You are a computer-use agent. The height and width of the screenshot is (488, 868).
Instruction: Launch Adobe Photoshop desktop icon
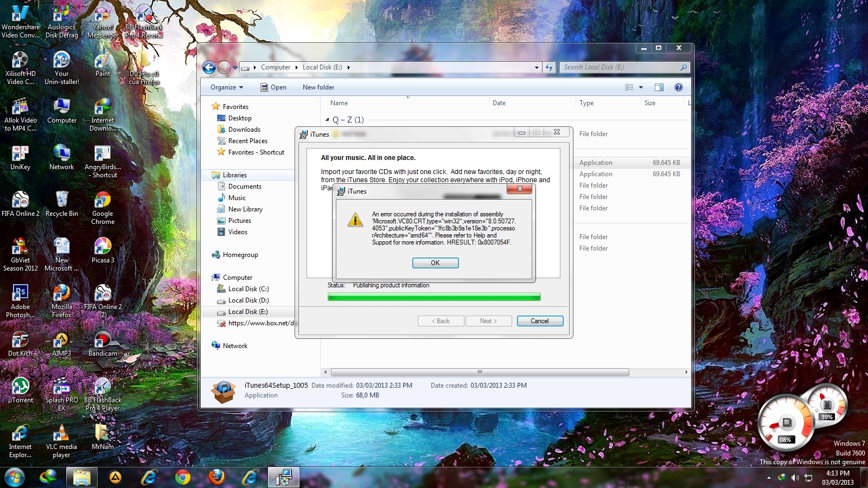click(21, 301)
